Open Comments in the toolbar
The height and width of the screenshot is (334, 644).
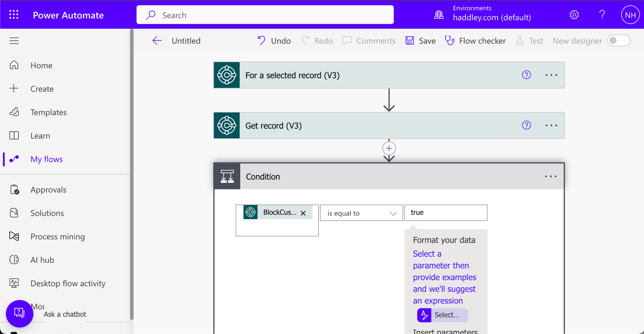pyautogui.click(x=369, y=41)
